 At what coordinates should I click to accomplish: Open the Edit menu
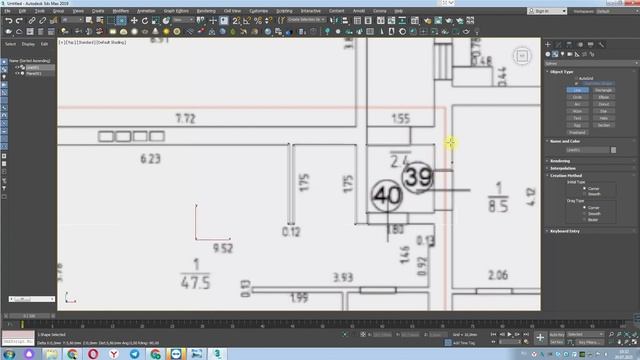point(22,11)
